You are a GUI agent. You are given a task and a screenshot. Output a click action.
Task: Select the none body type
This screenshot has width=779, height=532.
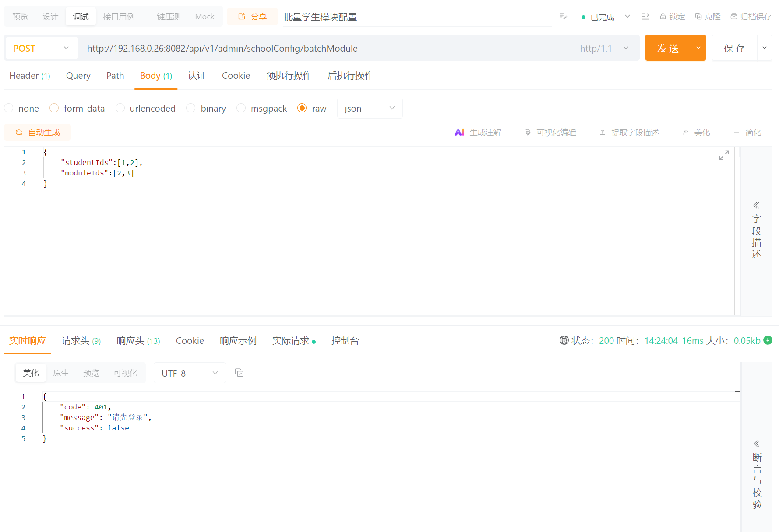[9, 108]
